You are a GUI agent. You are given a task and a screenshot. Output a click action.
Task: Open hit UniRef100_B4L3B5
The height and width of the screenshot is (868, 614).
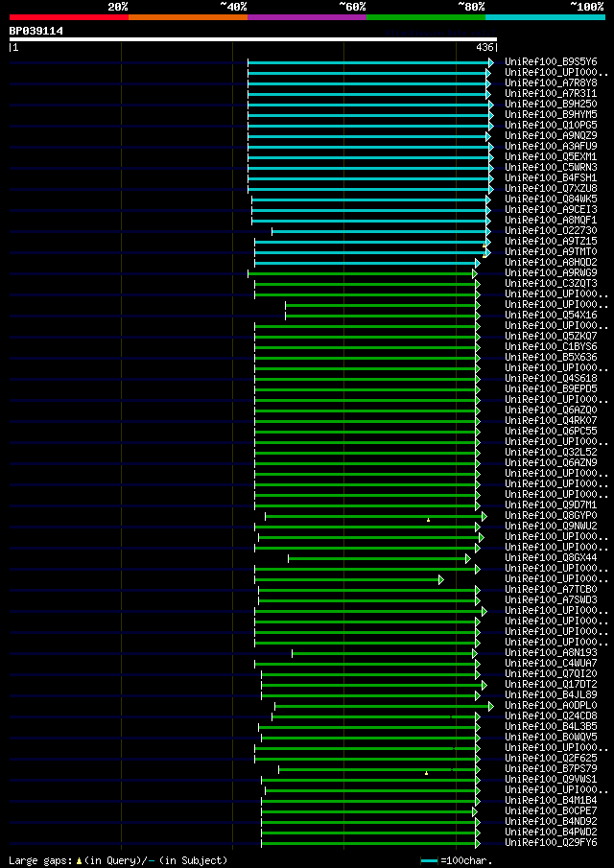point(551,726)
